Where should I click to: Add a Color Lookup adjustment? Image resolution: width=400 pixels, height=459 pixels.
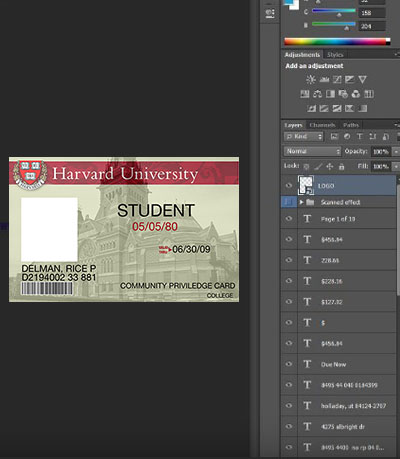click(369, 94)
